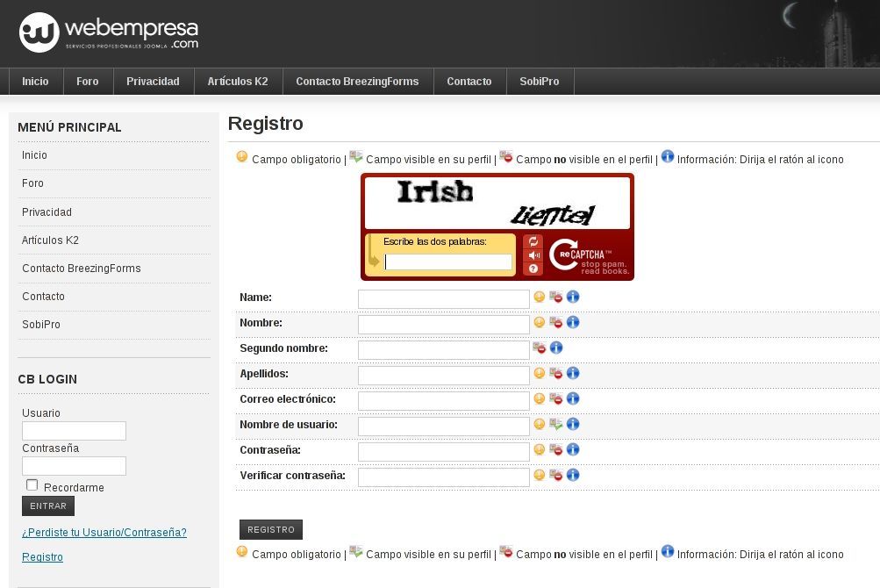Open Artículos K2 in the top navigation
This screenshot has height=588, width=880.
[238, 82]
